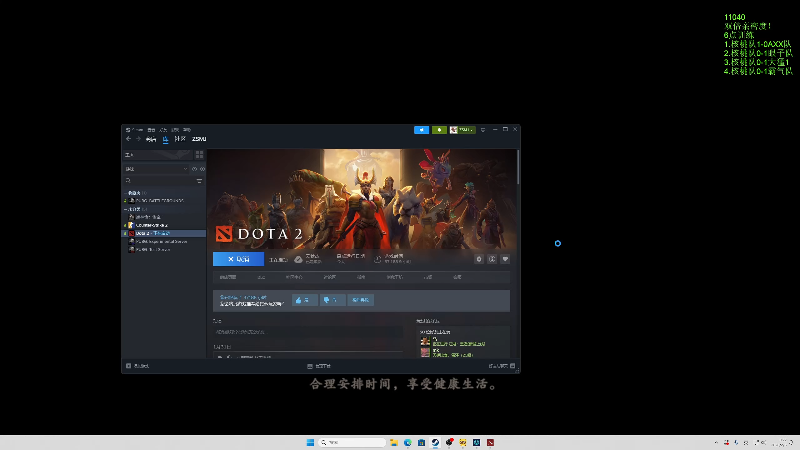
Task: Click the Dota 2 icon on the taskbar
Action: 490,442
